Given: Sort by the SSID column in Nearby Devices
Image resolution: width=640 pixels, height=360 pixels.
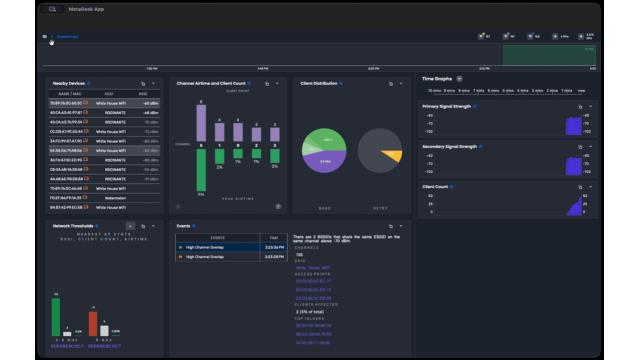Looking at the screenshot, I should [109, 94].
